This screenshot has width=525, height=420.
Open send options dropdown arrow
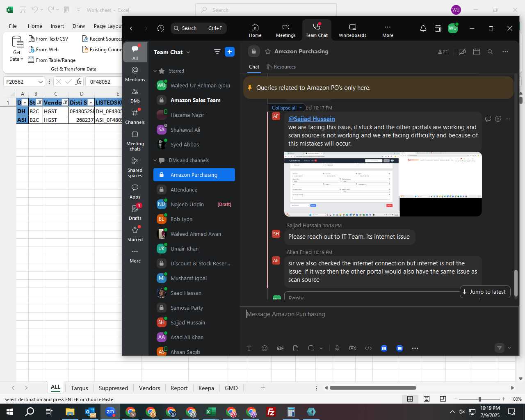click(x=509, y=348)
